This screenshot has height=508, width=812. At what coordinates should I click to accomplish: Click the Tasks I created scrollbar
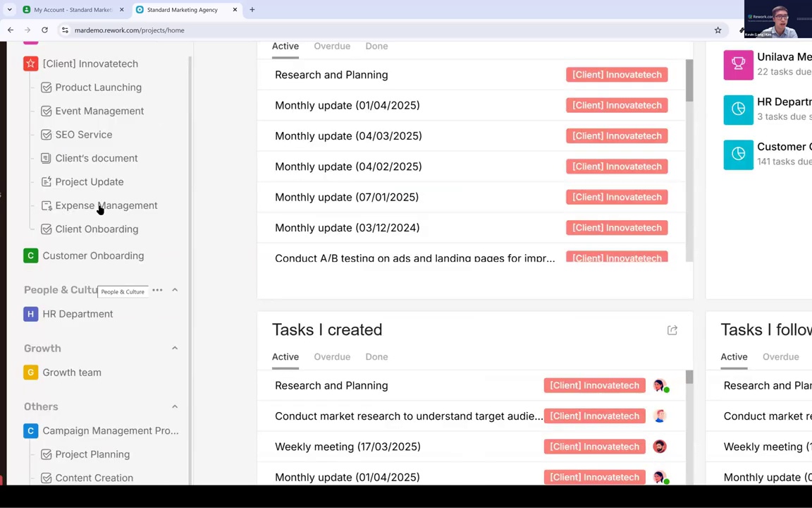pyautogui.click(x=689, y=377)
